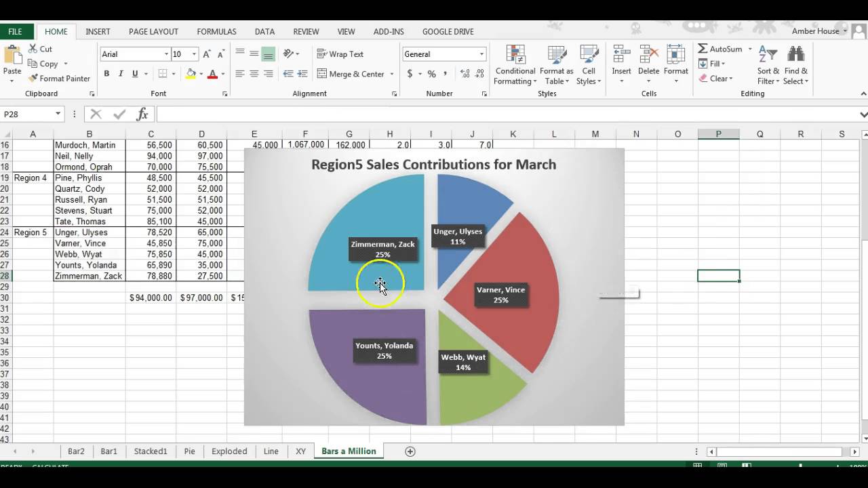The width and height of the screenshot is (868, 488).
Task: Expand the General number format dropdown
Action: [481, 54]
